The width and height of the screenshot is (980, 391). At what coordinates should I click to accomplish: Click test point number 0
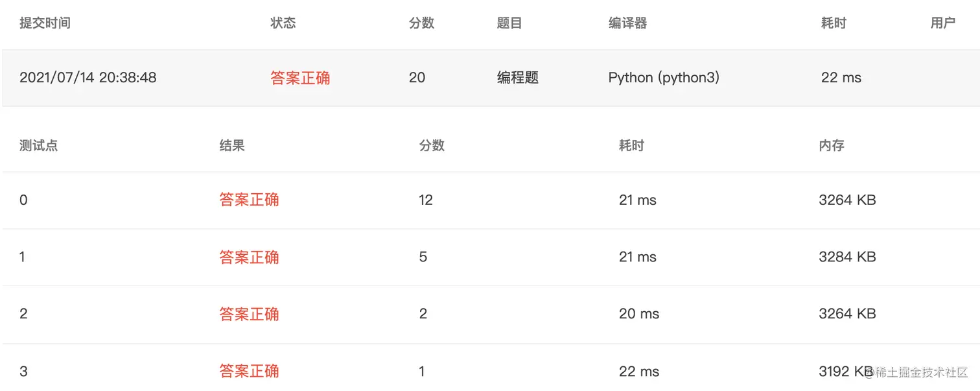pyautogui.click(x=23, y=200)
